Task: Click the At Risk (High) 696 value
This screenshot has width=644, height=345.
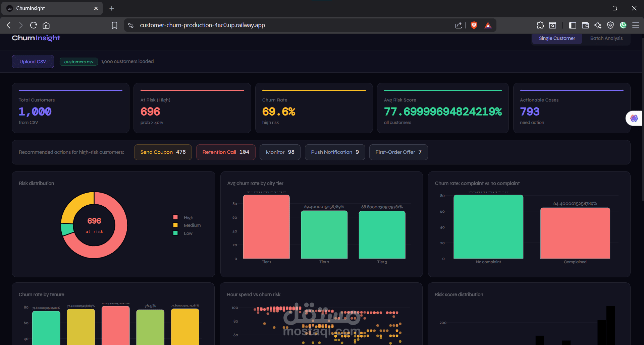Action: click(x=150, y=112)
